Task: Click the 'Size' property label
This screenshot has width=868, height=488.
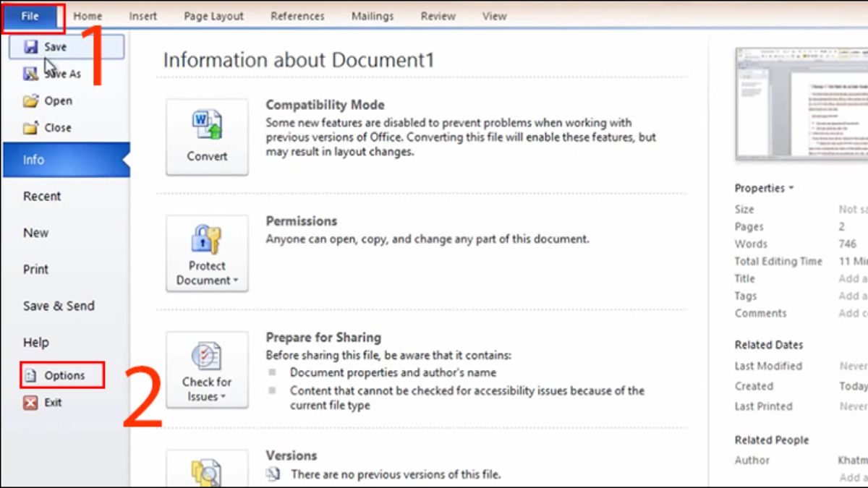Action: pos(744,210)
